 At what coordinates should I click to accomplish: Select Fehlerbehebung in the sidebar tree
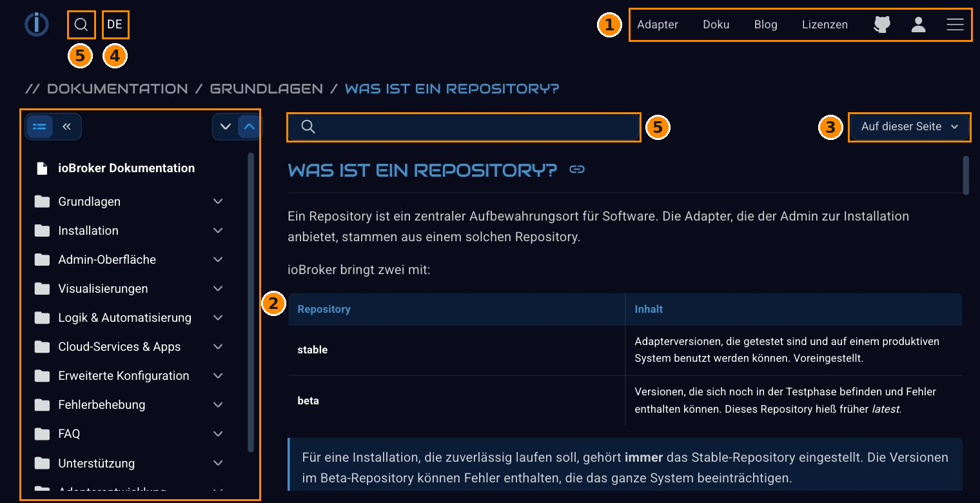[101, 405]
